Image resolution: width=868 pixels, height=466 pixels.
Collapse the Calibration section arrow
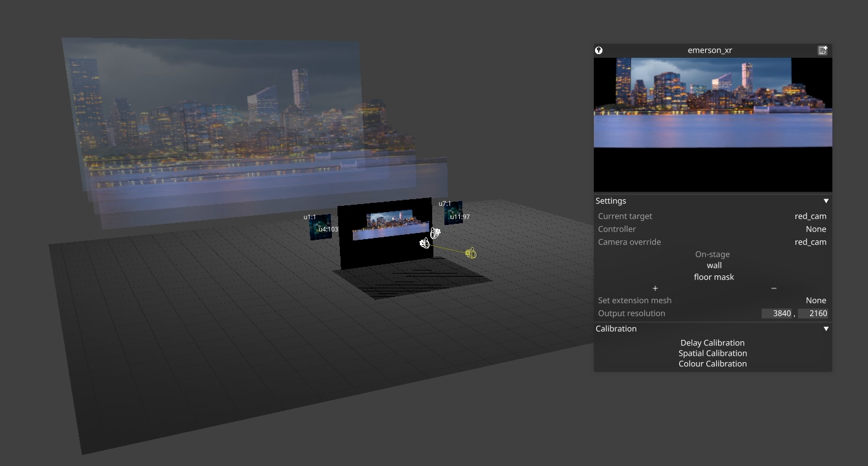tap(826, 329)
